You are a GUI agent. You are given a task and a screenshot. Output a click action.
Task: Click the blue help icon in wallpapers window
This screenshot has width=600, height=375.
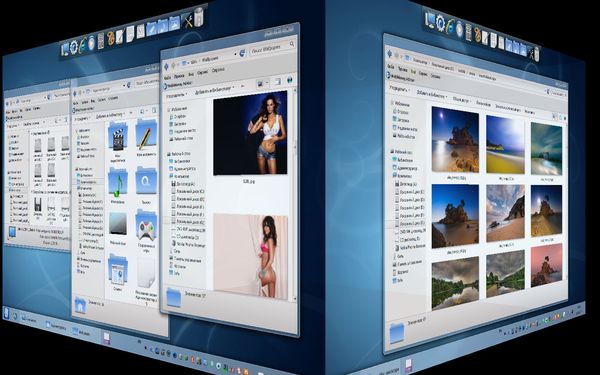click(x=290, y=80)
